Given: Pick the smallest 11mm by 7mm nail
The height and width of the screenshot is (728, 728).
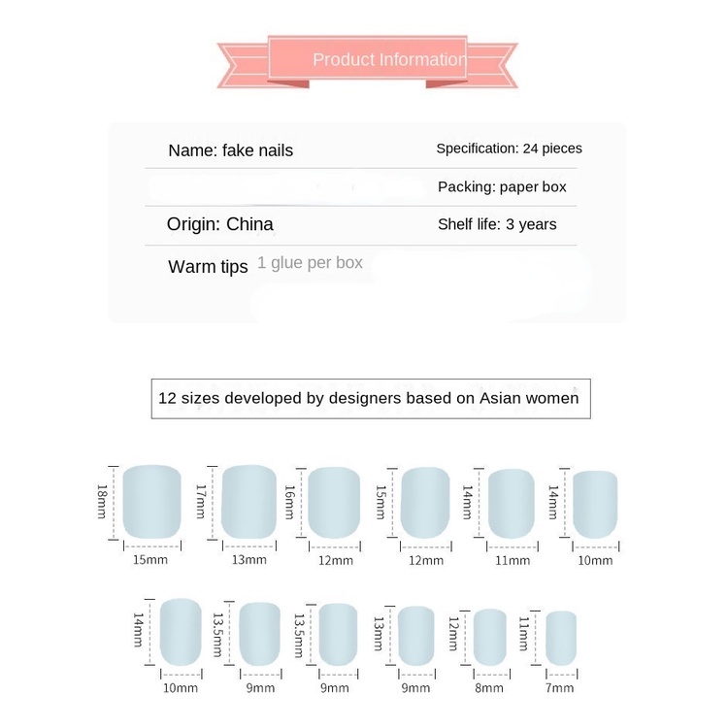Looking at the screenshot, I should pos(560,638).
